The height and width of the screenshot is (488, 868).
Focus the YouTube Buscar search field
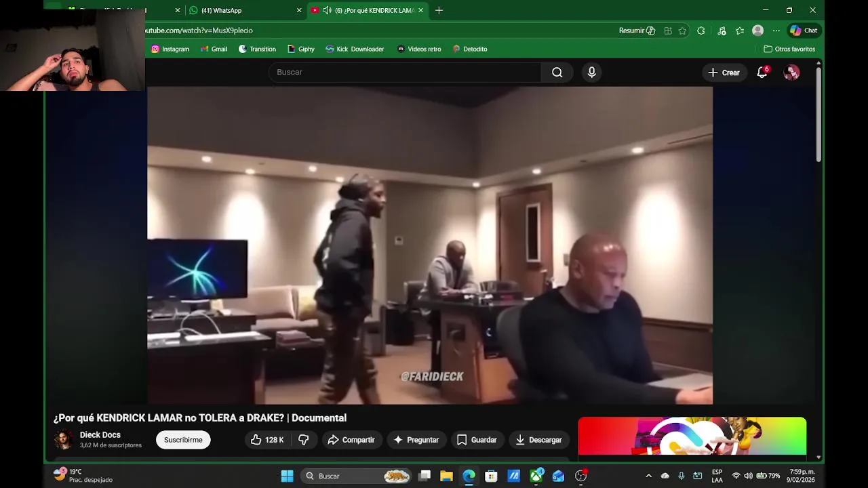pos(405,73)
